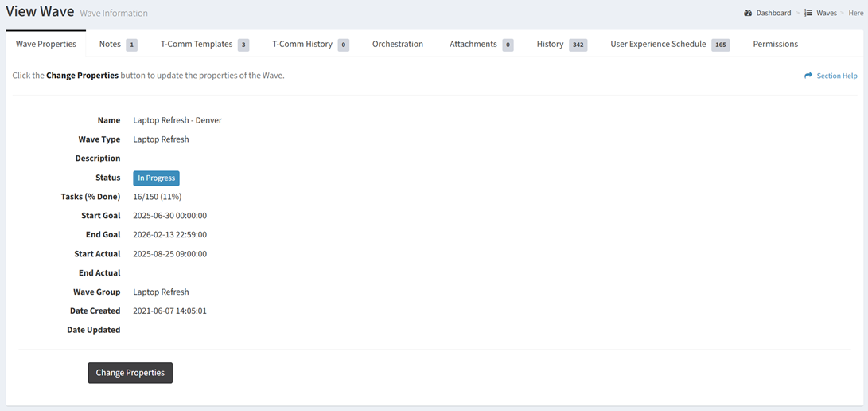Navigate to Dashboard via breadcrumb text
The image size is (868, 411).
coord(773,14)
